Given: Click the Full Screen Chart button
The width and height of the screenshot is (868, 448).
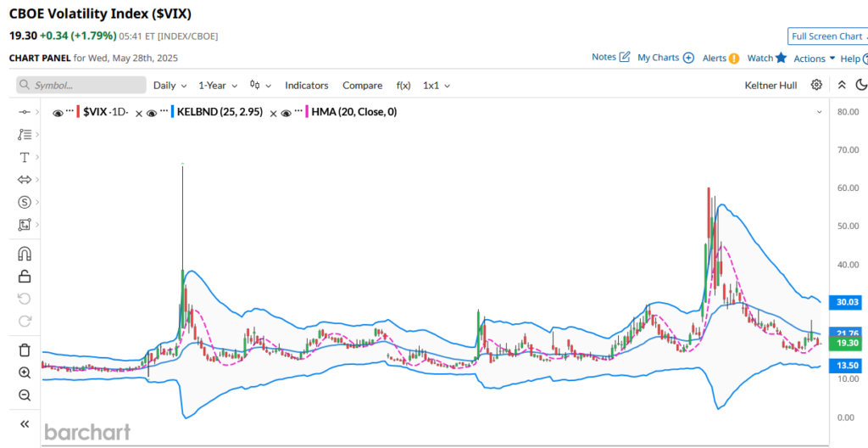Looking at the screenshot, I should click(x=826, y=36).
